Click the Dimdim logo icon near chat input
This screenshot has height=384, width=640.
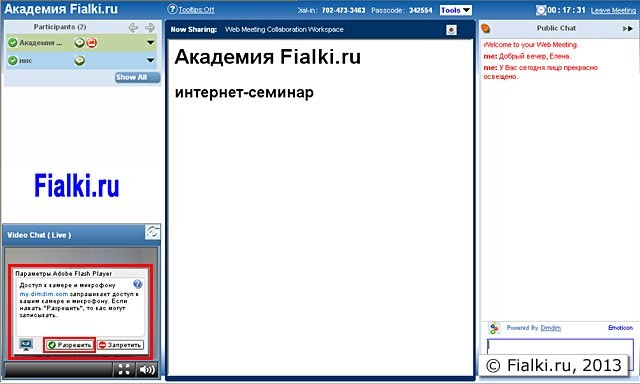click(494, 328)
